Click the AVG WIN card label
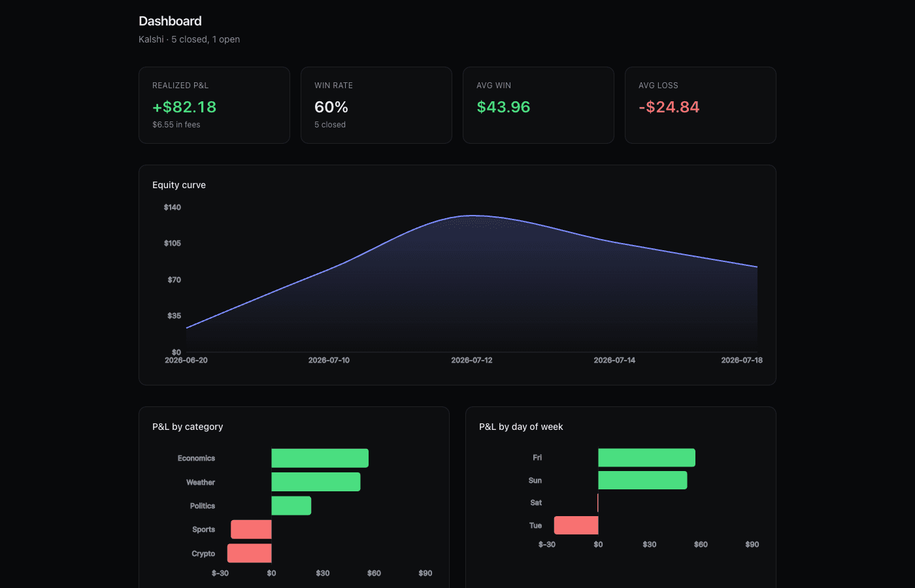Image resolution: width=915 pixels, height=588 pixels. click(x=493, y=86)
